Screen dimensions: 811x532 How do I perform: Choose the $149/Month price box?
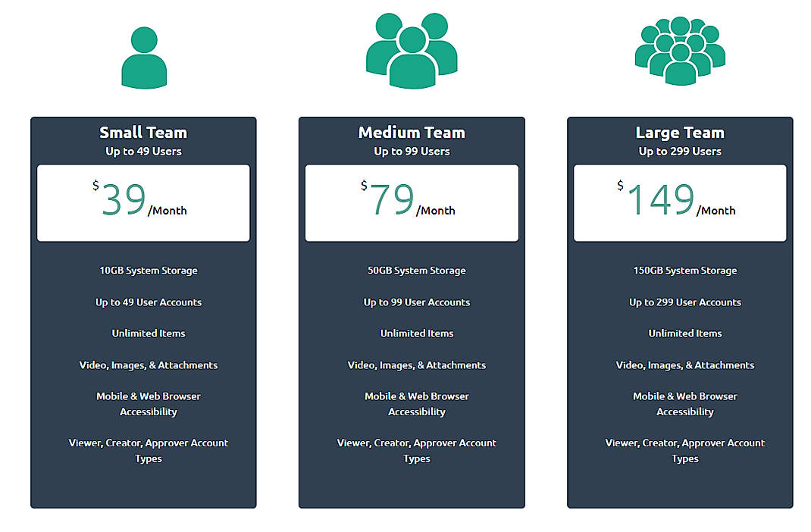click(680, 203)
